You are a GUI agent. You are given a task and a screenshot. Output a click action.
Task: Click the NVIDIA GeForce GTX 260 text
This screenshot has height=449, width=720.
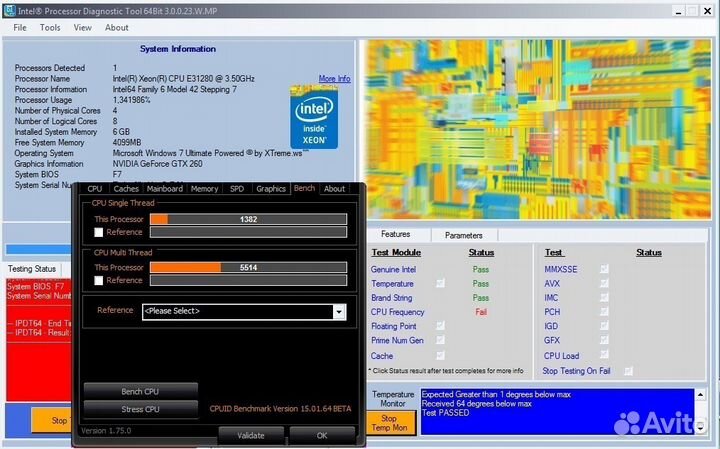coord(158,164)
